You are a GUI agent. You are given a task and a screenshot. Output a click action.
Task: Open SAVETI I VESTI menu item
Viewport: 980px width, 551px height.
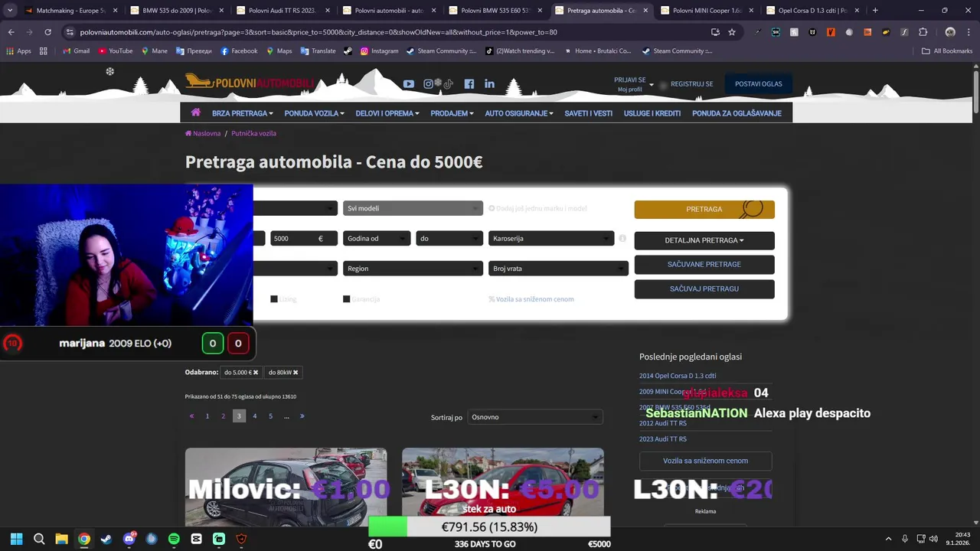click(589, 113)
